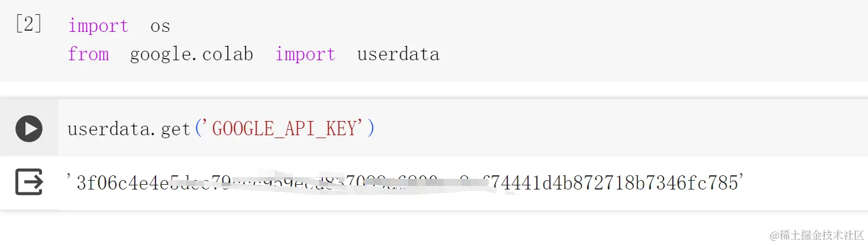Screen dimensions: 868x245
Task: Click the opening parenthesis after get
Action: coord(197,128)
